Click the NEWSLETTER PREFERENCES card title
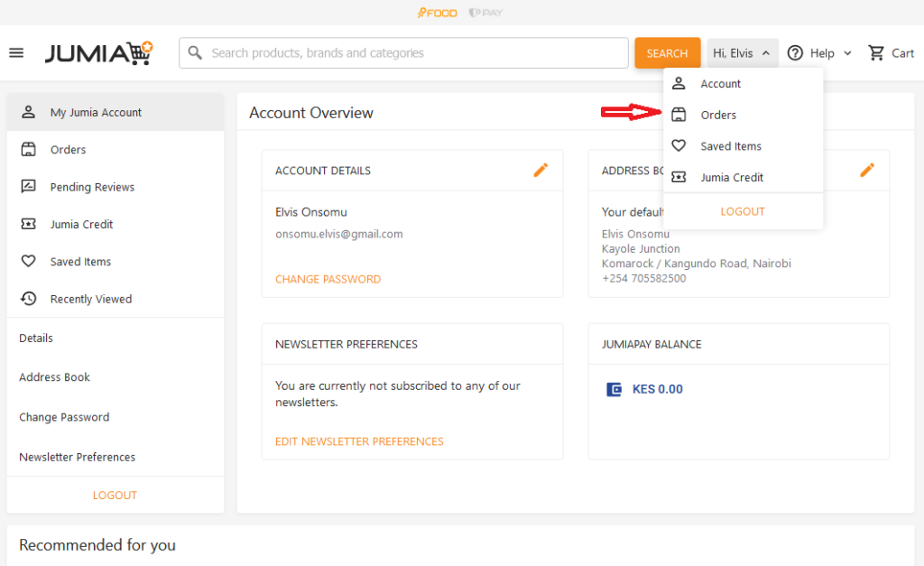This screenshot has height=566, width=924. tap(346, 344)
